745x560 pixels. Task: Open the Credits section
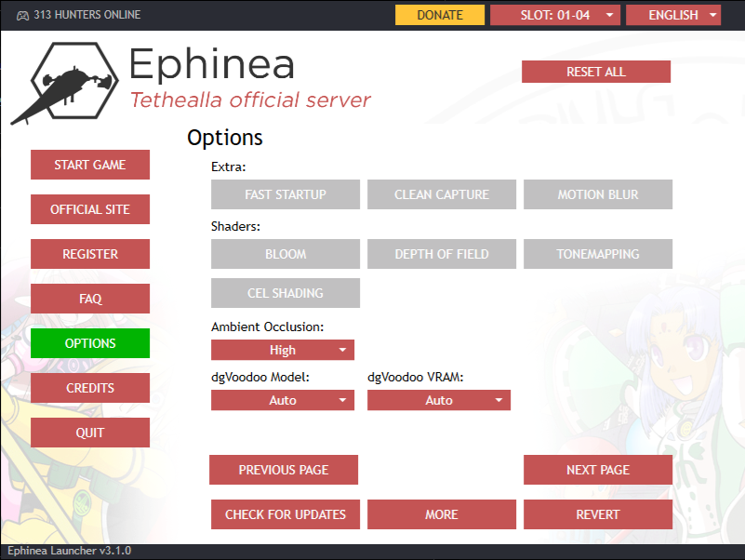coord(90,388)
